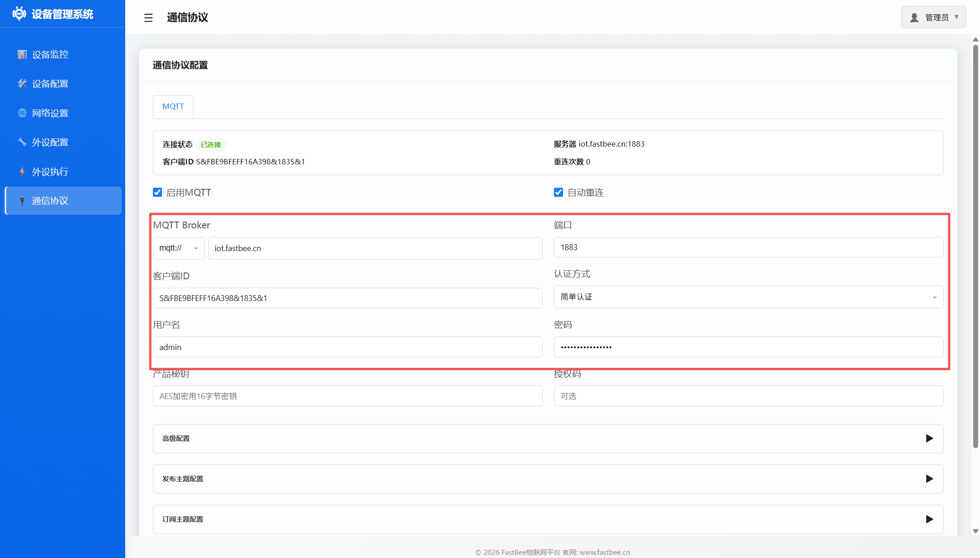Click the 设备监控 chart icon
The width and height of the screenshot is (980, 558).
coord(22,54)
